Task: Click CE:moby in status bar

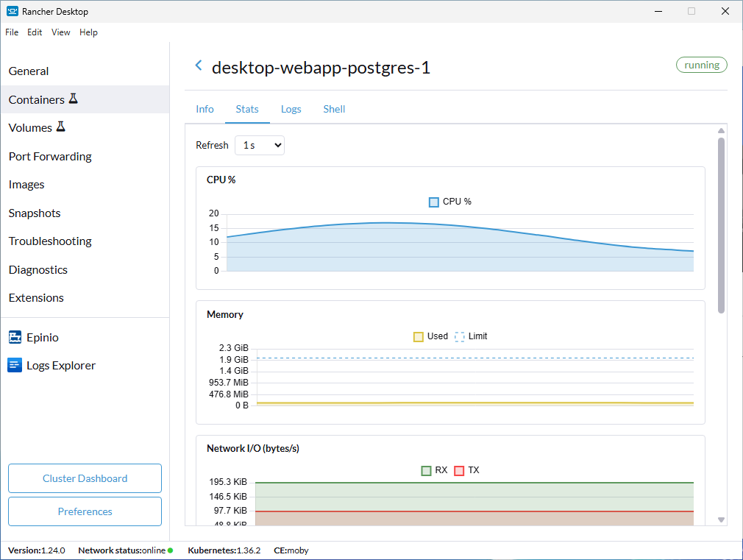Action: [x=291, y=550]
